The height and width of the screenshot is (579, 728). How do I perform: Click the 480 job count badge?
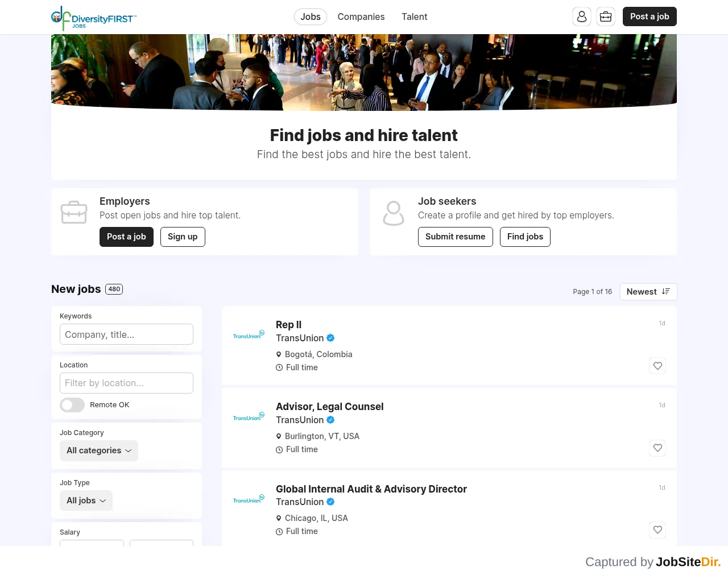click(114, 289)
